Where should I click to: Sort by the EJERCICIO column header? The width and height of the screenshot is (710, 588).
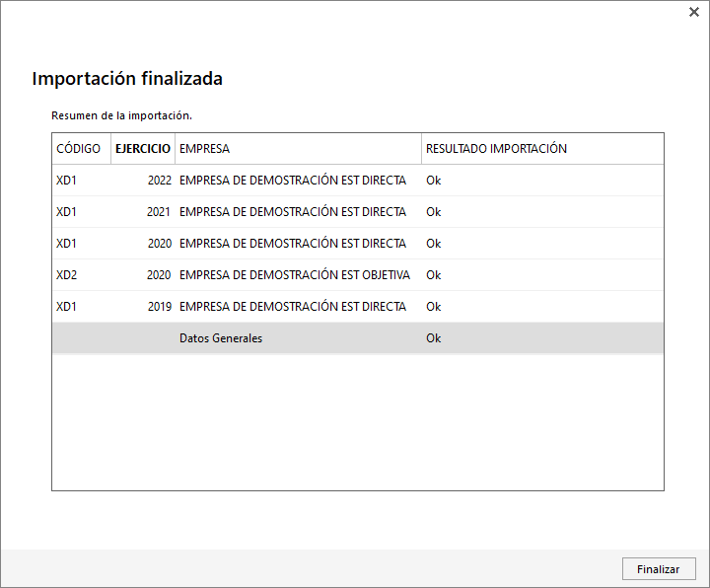tap(143, 149)
